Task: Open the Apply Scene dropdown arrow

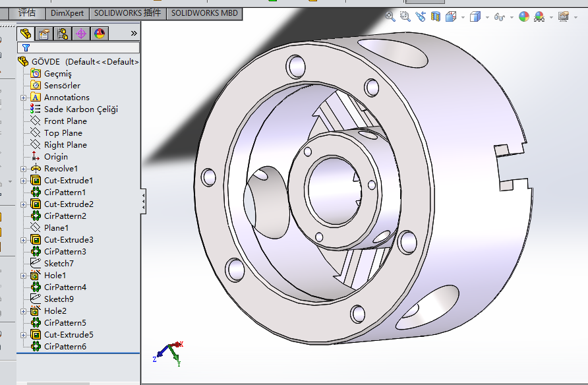Action: tap(551, 17)
